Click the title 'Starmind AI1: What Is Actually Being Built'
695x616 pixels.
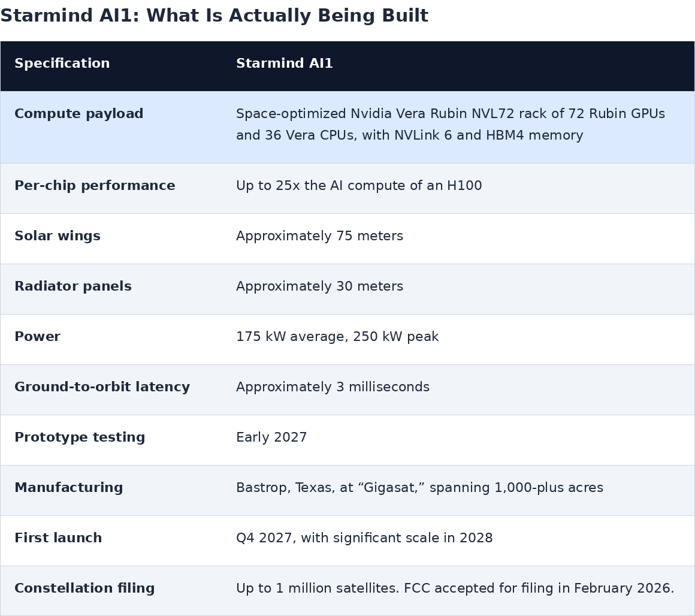214,16
